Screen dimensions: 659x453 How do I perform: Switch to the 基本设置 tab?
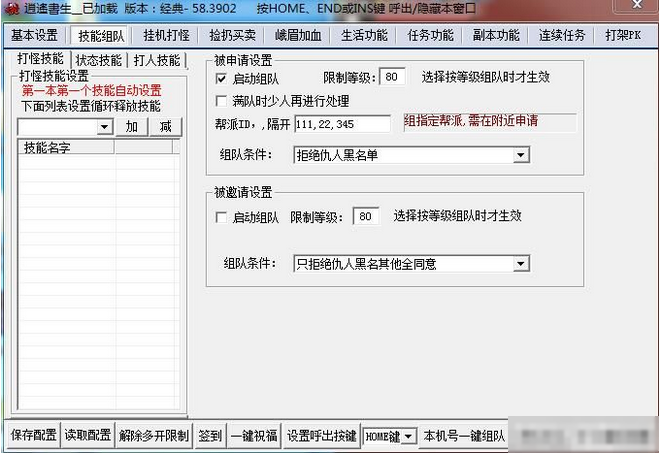34,36
